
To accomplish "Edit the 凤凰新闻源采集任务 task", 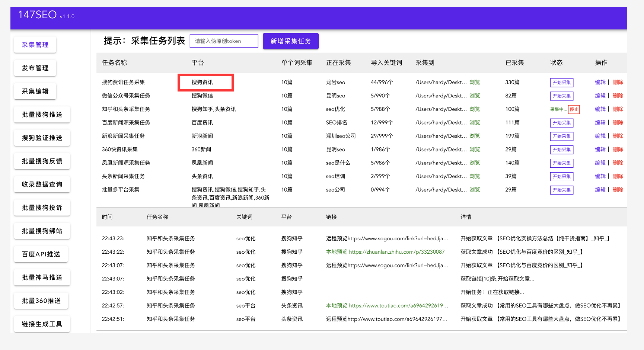I will click(x=600, y=163).
